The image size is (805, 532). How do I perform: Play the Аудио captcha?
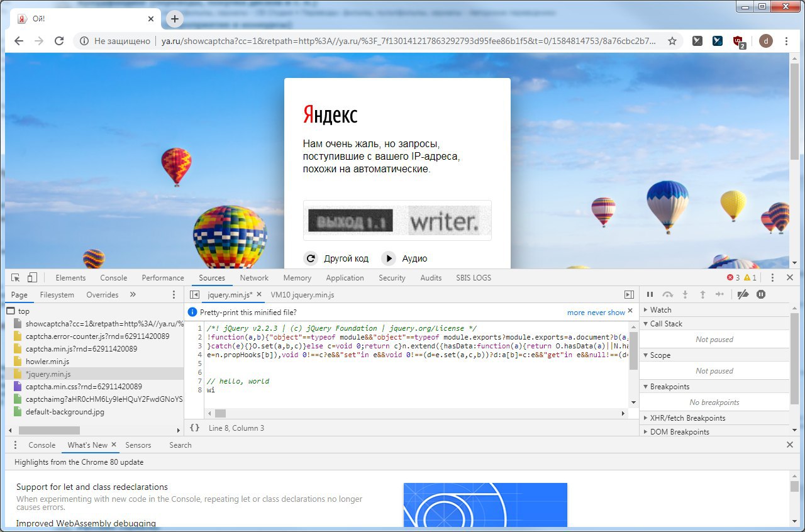404,258
